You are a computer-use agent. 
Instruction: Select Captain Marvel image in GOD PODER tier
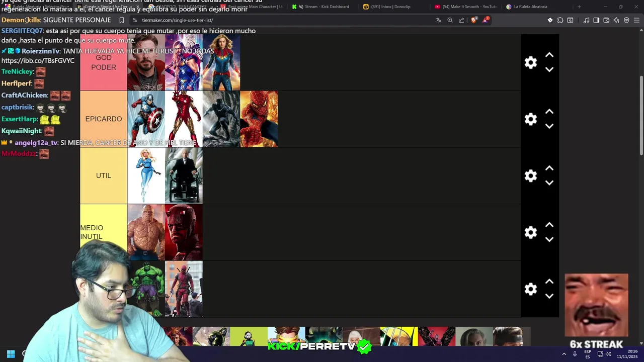tap(221, 62)
